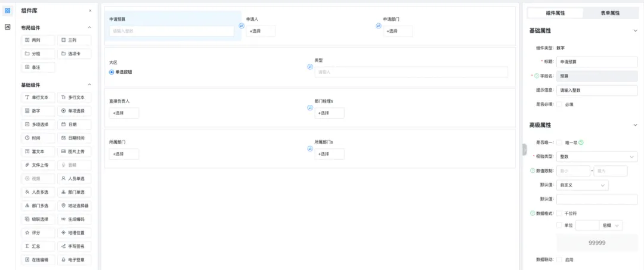The image size is (644, 270).
Task: Click +选择 under 申请人
Action: [261, 31]
